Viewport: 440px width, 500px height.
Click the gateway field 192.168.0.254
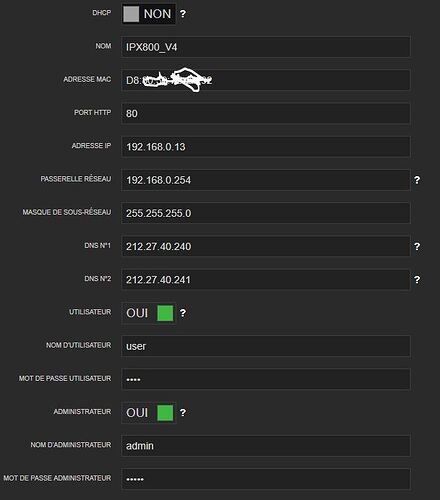(x=266, y=180)
